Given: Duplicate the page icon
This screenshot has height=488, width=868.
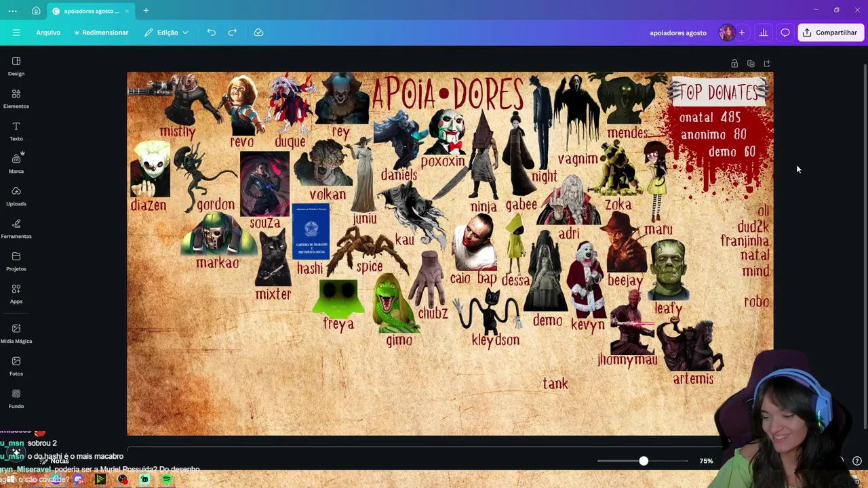Looking at the screenshot, I should pos(751,64).
